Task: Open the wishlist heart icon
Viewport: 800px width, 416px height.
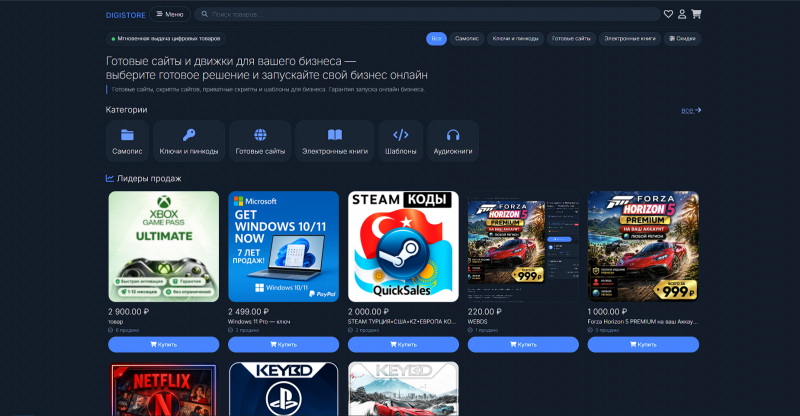Action: tap(668, 14)
